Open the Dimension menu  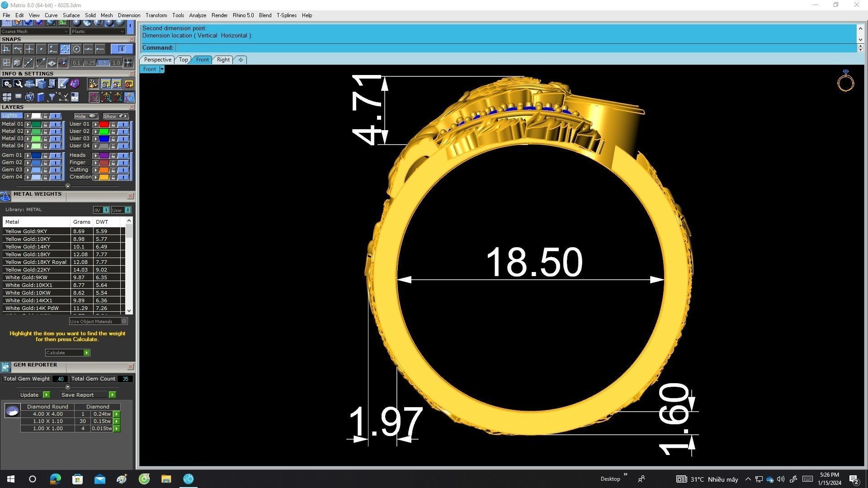pyautogui.click(x=129, y=15)
